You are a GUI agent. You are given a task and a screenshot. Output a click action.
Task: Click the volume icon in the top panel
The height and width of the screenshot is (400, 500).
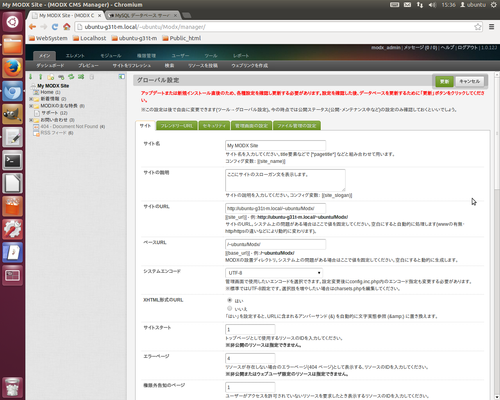[432, 5]
